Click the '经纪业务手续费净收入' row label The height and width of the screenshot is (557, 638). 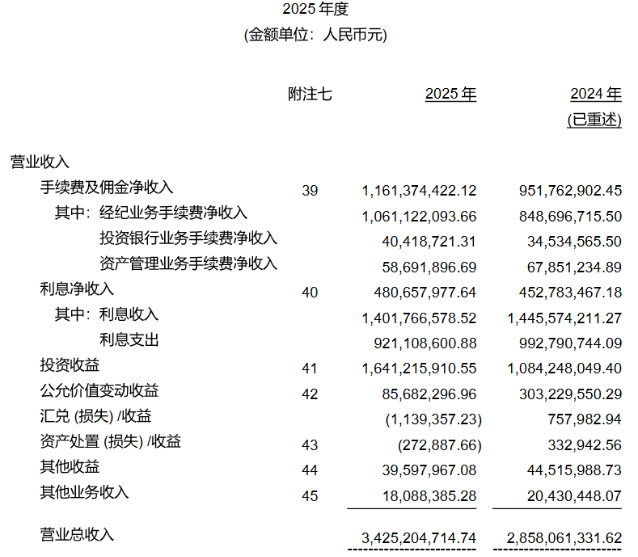pyautogui.click(x=173, y=212)
